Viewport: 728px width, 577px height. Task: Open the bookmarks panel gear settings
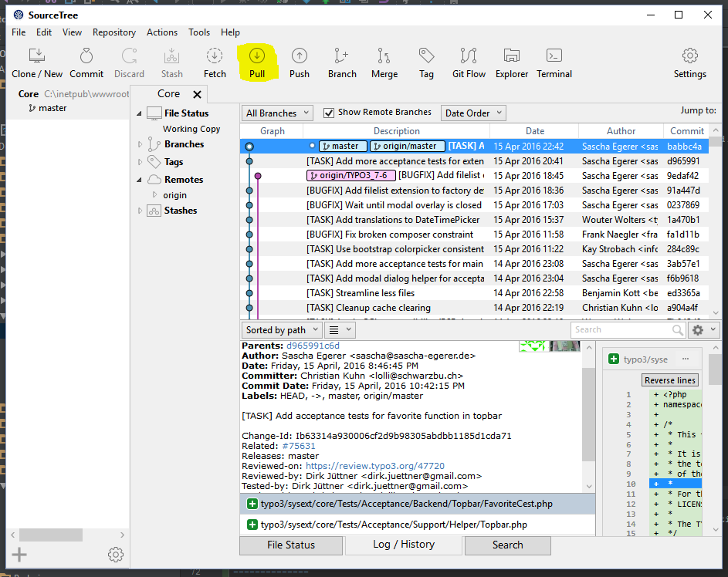pos(116,555)
